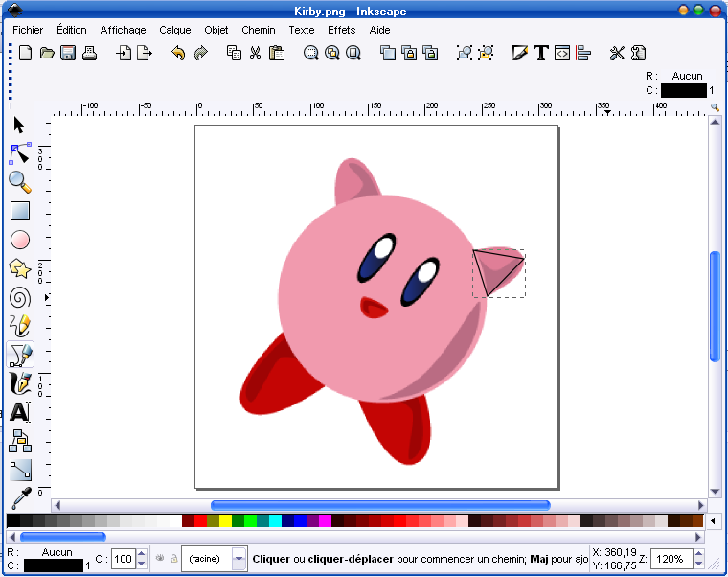
Task: Select the Node editing tool
Action: [20, 153]
